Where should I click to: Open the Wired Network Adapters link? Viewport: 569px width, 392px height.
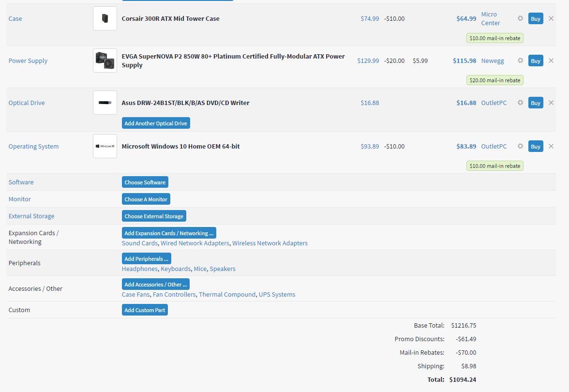pos(195,243)
